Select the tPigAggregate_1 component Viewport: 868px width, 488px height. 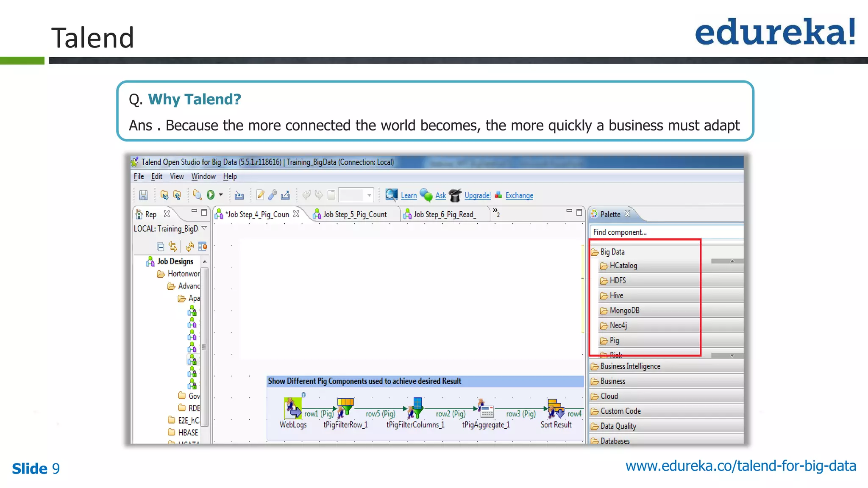(486, 408)
